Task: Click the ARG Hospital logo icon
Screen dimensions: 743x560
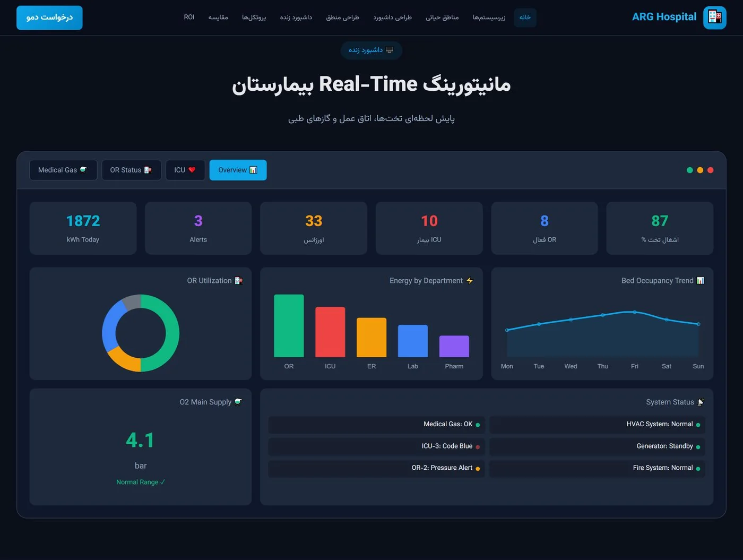Action: coord(714,18)
